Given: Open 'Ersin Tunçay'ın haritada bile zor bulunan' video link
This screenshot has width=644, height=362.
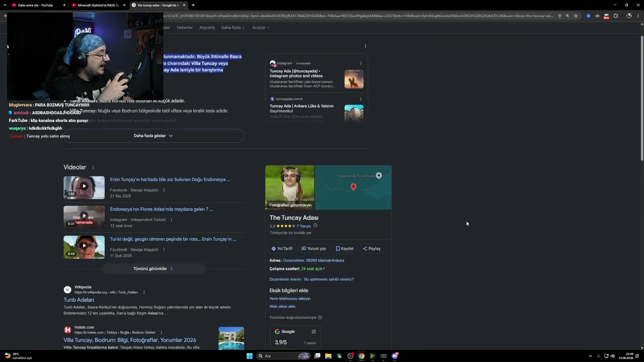Looking at the screenshot, I should (170, 179).
